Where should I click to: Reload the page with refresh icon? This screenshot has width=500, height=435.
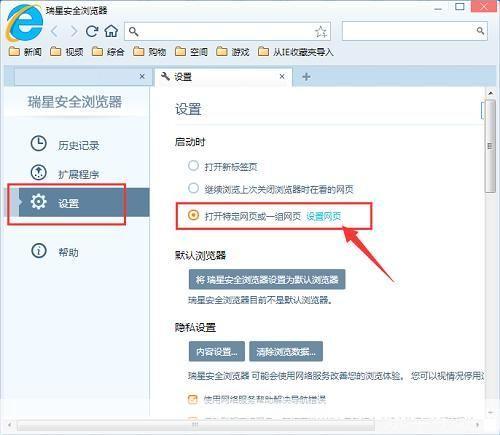coord(92,31)
